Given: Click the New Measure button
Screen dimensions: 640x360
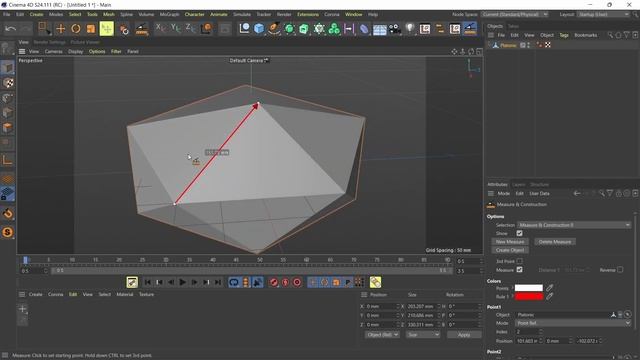Looking at the screenshot, I should point(510,242).
